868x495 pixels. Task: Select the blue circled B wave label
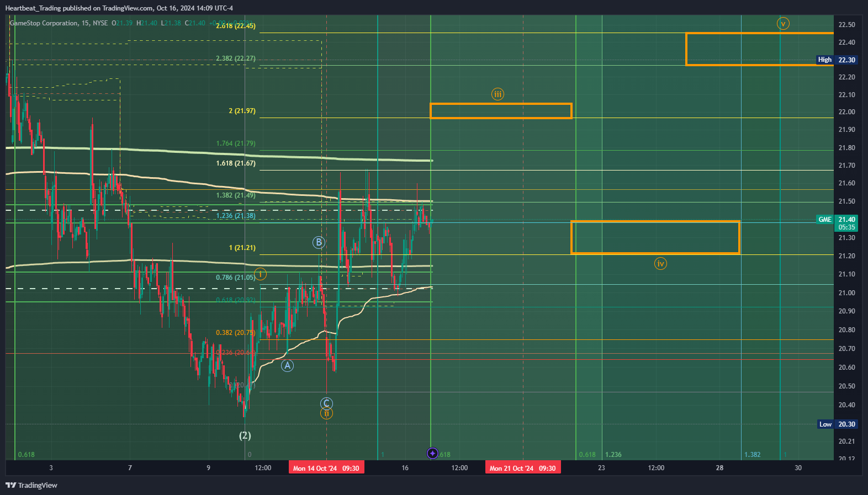click(x=319, y=242)
